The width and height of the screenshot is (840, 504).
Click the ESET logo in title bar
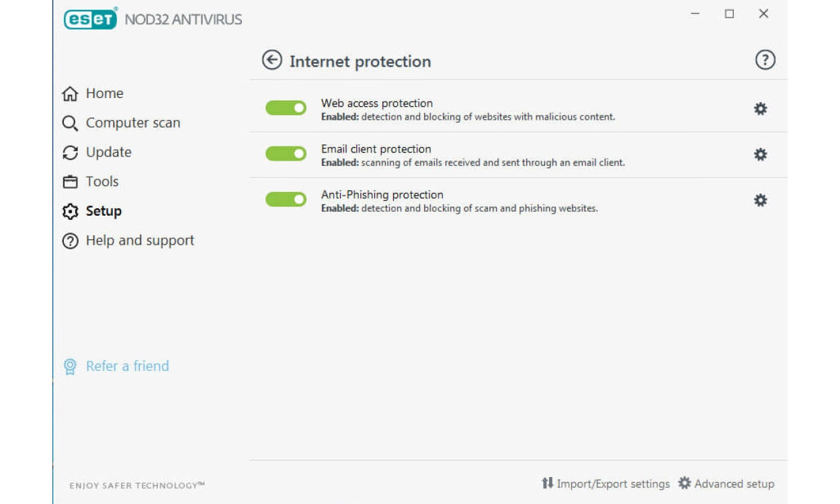(91, 19)
